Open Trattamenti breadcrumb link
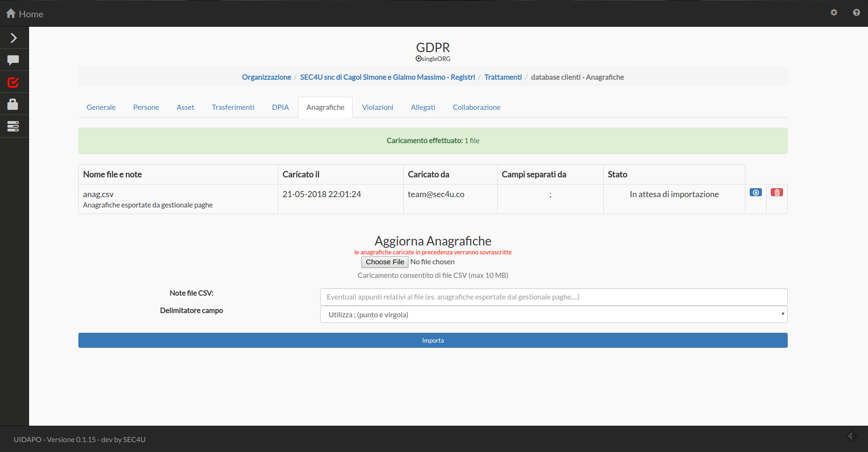The height and width of the screenshot is (452, 868). pyautogui.click(x=503, y=77)
